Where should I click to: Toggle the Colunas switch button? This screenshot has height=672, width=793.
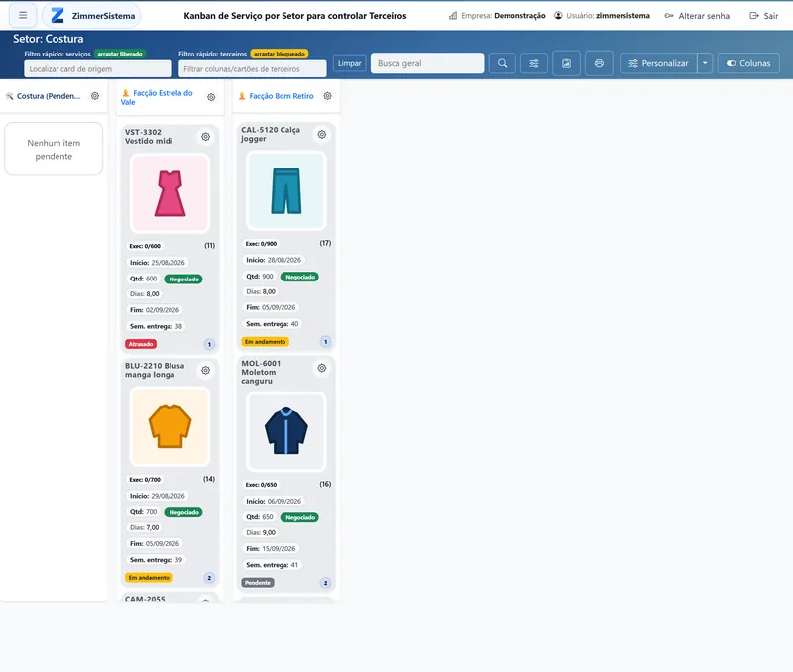click(x=748, y=63)
